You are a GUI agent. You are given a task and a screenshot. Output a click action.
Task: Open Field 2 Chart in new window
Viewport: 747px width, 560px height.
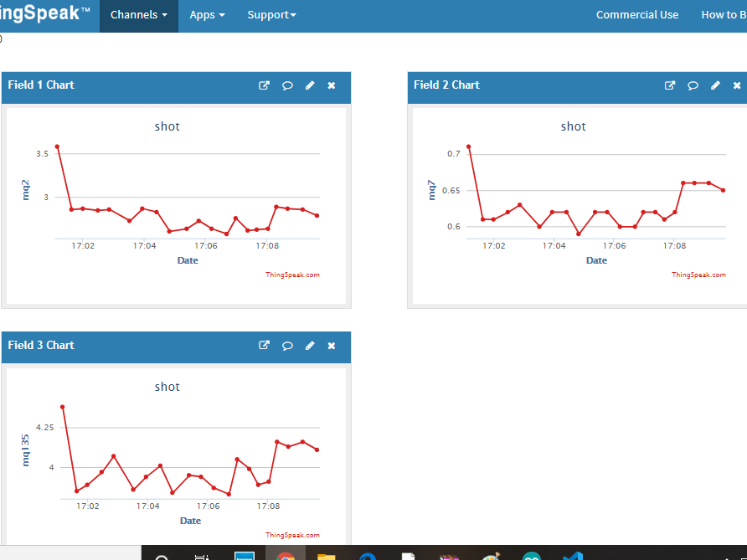pyautogui.click(x=670, y=85)
